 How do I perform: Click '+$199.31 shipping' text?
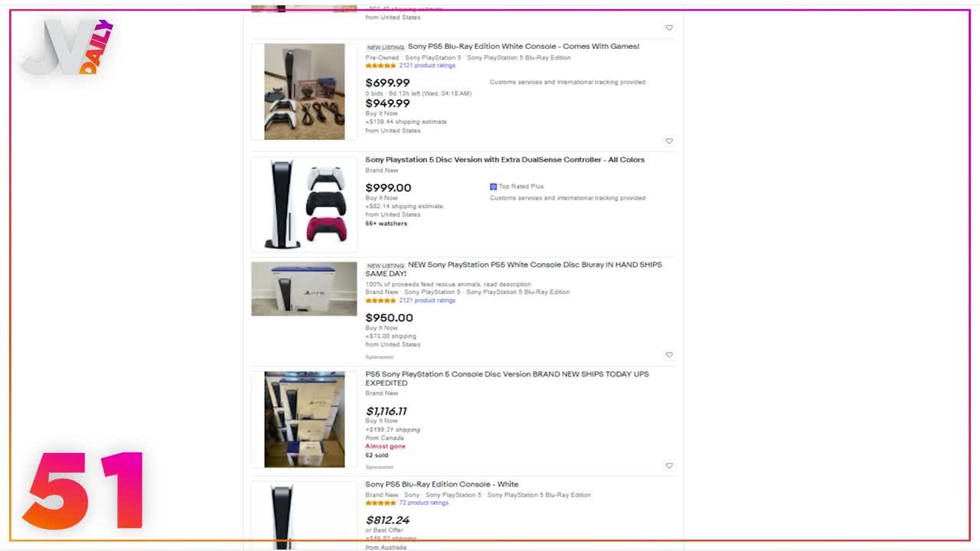click(393, 429)
